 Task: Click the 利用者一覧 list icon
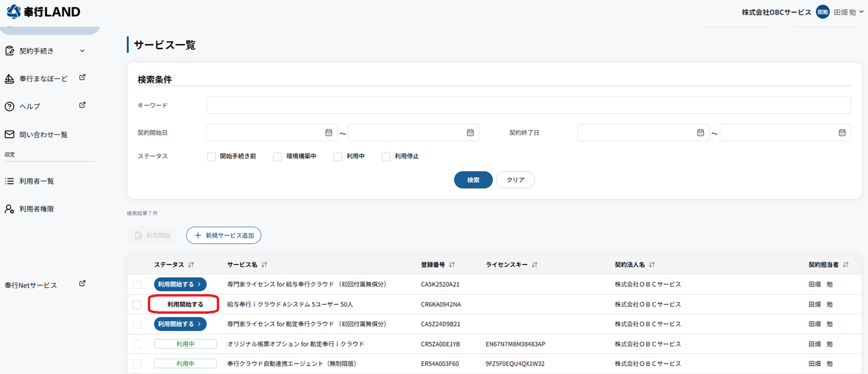point(10,181)
